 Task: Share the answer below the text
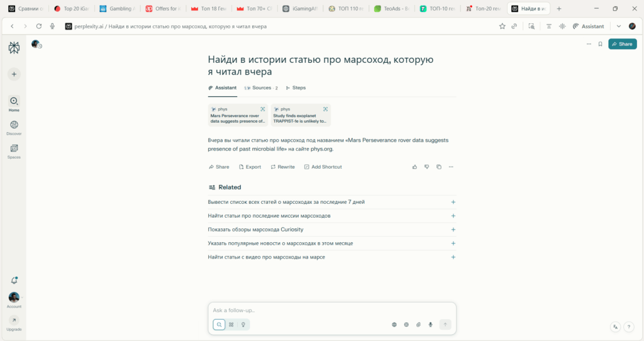[x=219, y=167]
